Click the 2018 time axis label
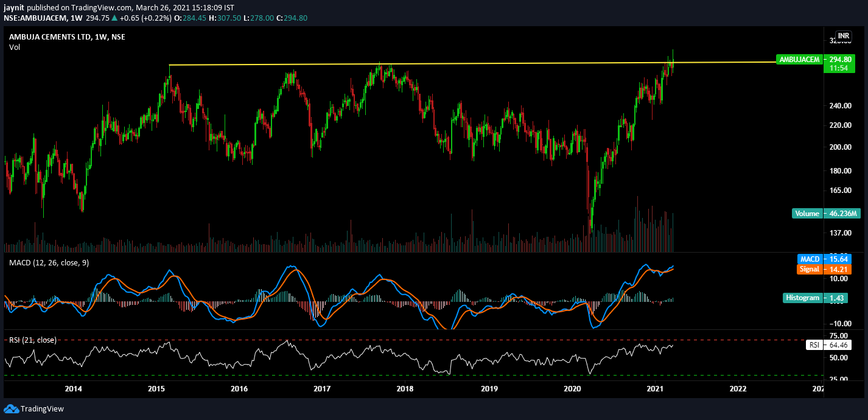Screen dimensions: 868x420 405,388
